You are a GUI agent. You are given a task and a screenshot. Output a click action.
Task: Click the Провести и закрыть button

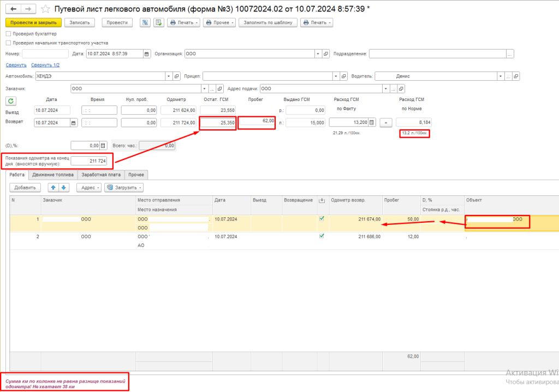click(x=33, y=22)
